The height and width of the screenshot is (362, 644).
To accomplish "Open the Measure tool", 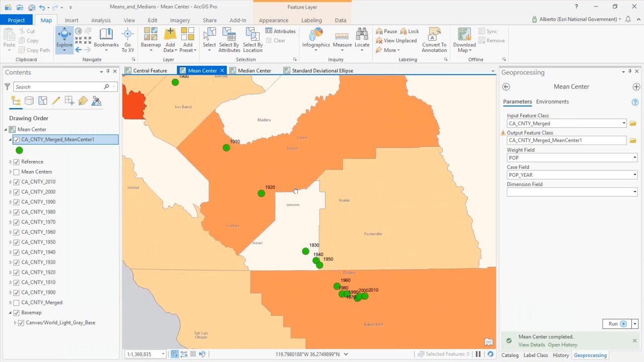I will click(342, 39).
